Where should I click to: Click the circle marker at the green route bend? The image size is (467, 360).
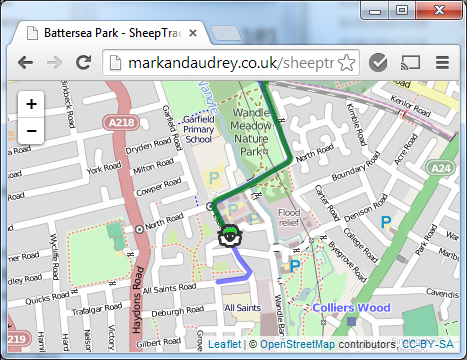pyautogui.click(x=210, y=206)
